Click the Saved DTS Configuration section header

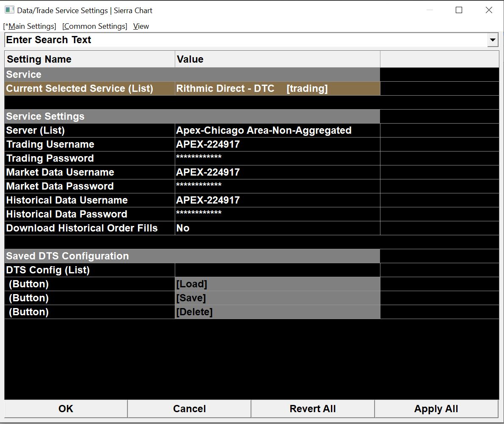(192, 256)
